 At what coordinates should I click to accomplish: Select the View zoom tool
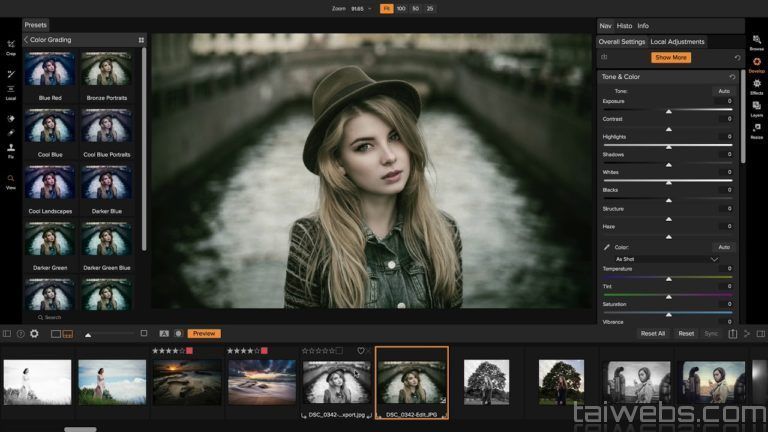(x=11, y=181)
